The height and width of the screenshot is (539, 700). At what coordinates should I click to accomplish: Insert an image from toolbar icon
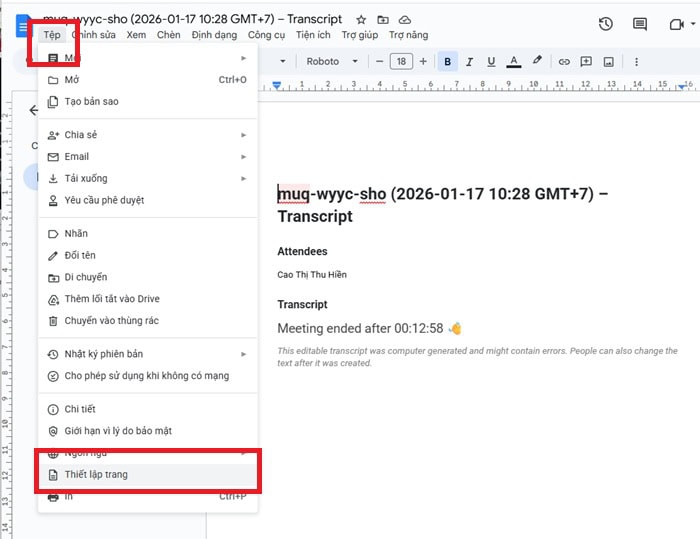point(608,62)
